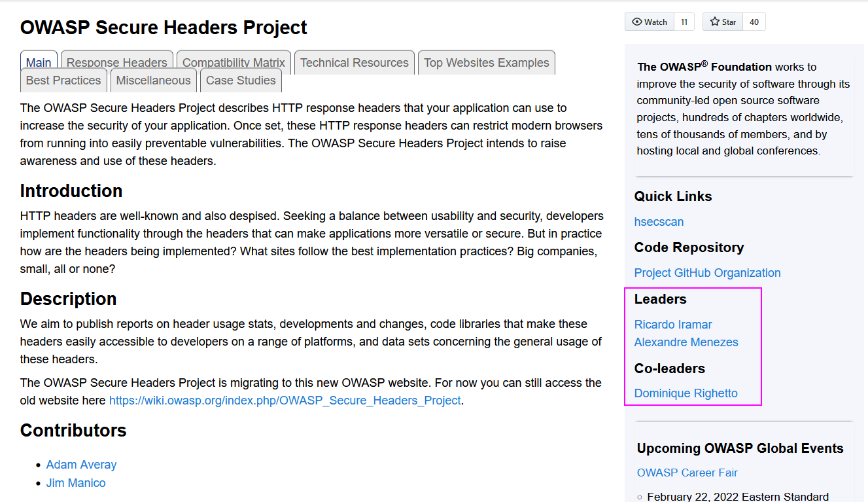This screenshot has height=502, width=868.
Task: Open the watchers count 11
Action: click(684, 22)
